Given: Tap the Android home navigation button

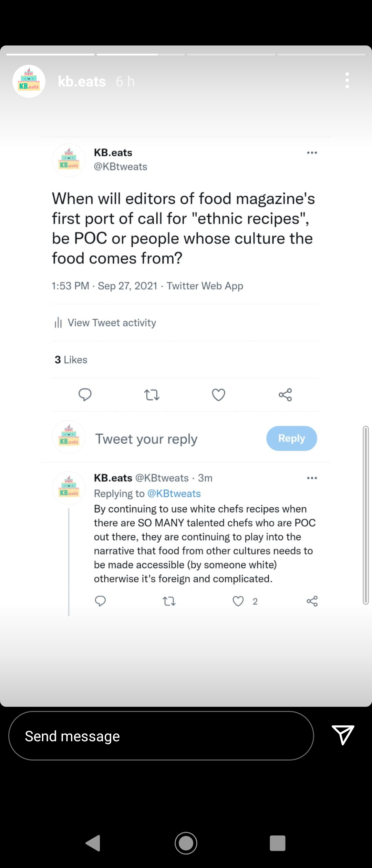Looking at the screenshot, I should [x=186, y=843].
